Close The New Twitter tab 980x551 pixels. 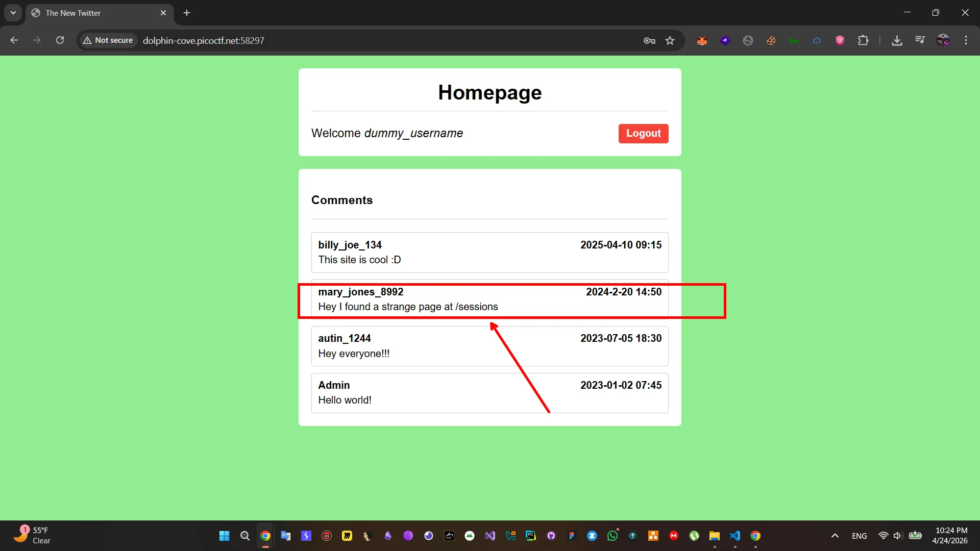click(x=163, y=13)
